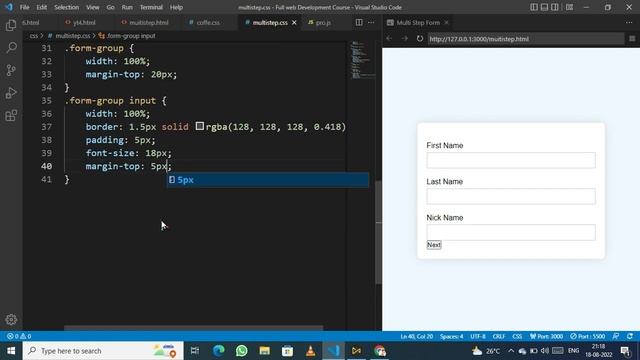
Task: Open the Windows Start menu
Action: point(11,351)
